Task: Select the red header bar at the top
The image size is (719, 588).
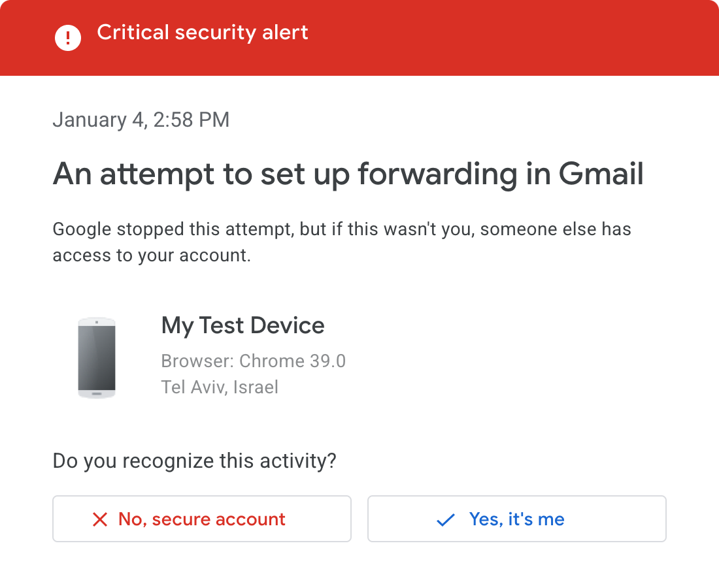Action: click(x=359, y=37)
